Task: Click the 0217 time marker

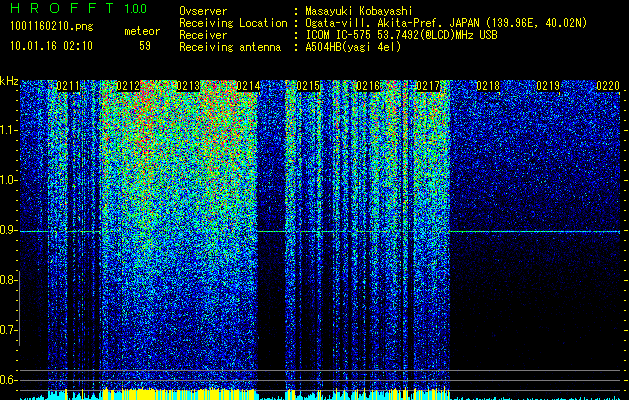Action: (428, 86)
